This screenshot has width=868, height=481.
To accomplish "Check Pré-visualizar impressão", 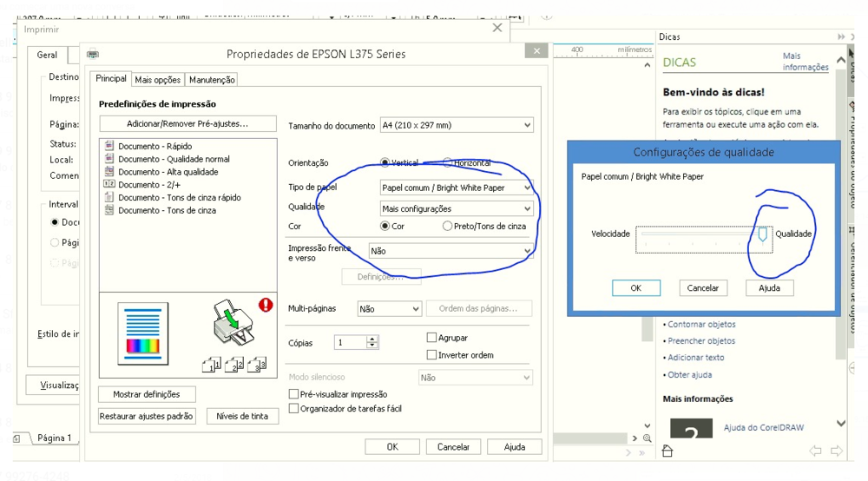I will [294, 394].
